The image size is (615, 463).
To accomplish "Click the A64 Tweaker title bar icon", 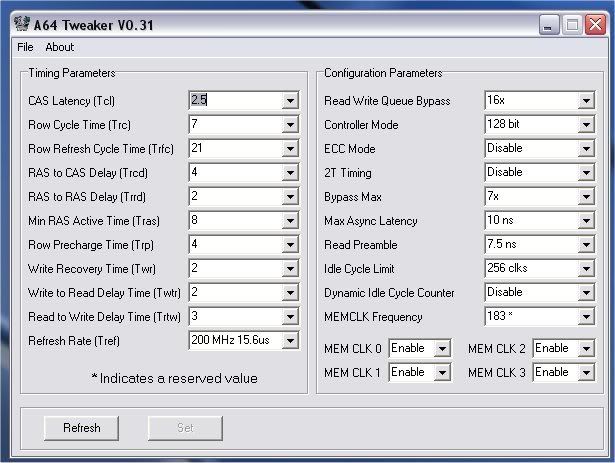I will [22, 24].
